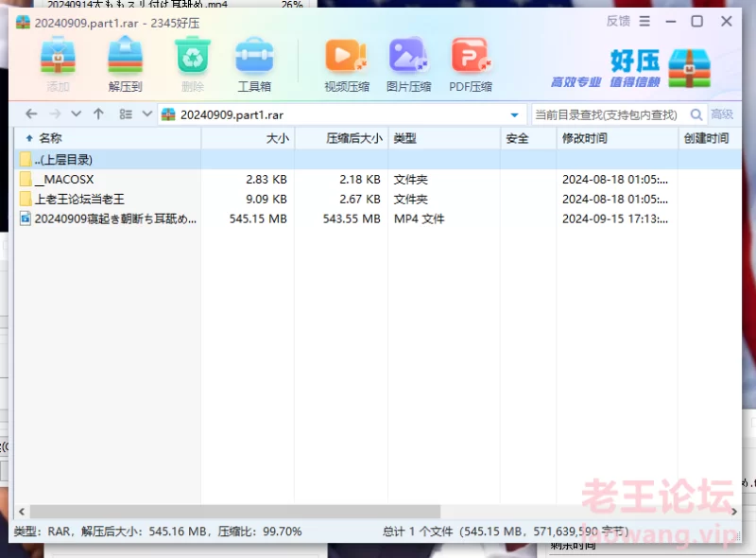
Task: Click the 545.15 MB size cell
Action: pos(258,218)
